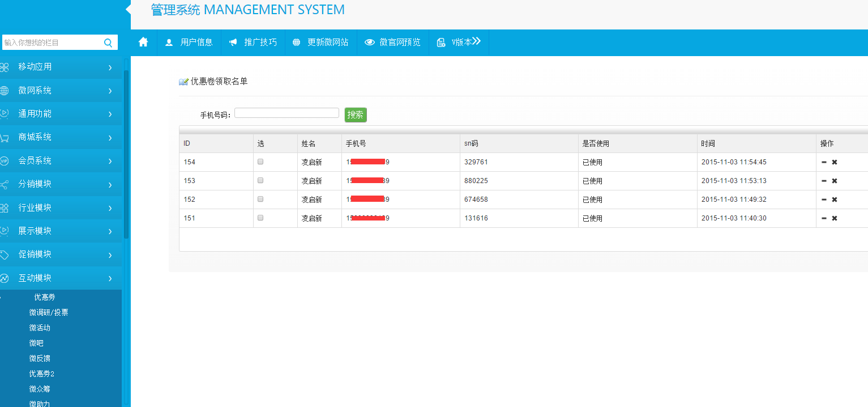This screenshot has height=407, width=868.
Task: Click the collapse sidebar arrow at top
Action: coord(128,9)
